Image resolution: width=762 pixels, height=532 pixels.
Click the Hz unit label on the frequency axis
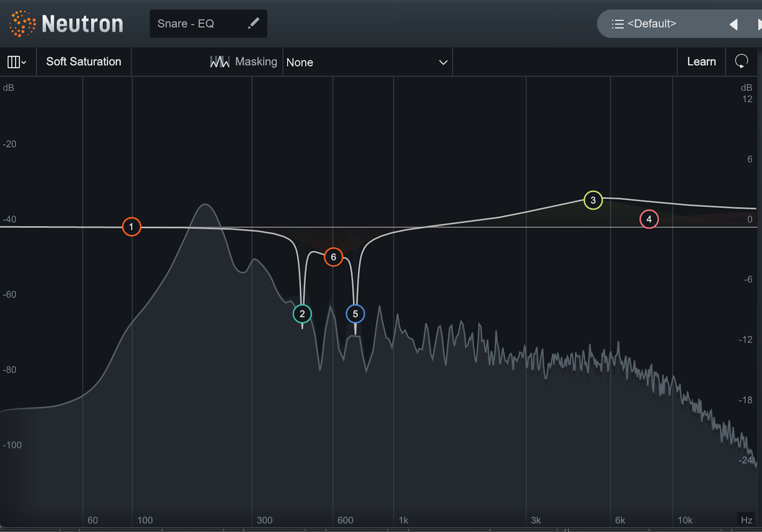pos(746,520)
